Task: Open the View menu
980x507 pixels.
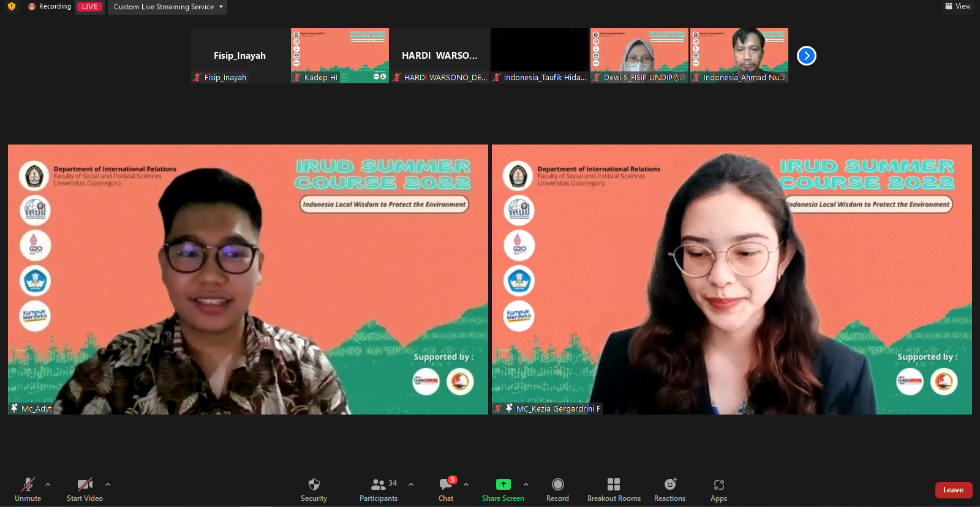Action: click(x=958, y=6)
